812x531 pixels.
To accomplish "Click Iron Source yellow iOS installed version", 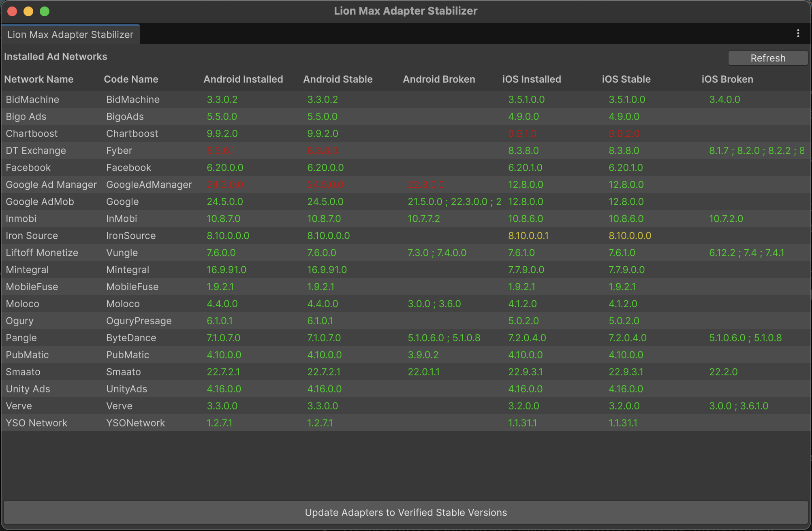I will 528,236.
